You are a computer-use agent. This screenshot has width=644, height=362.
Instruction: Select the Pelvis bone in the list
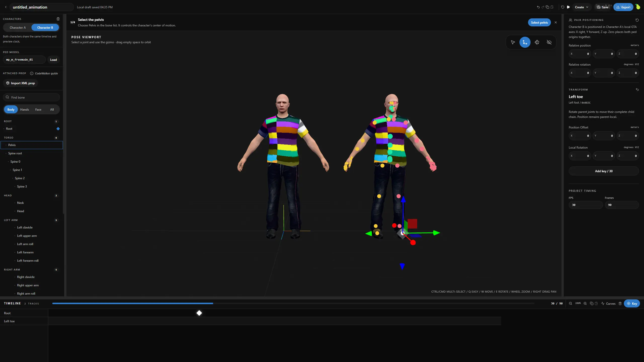pyautogui.click(x=32, y=145)
